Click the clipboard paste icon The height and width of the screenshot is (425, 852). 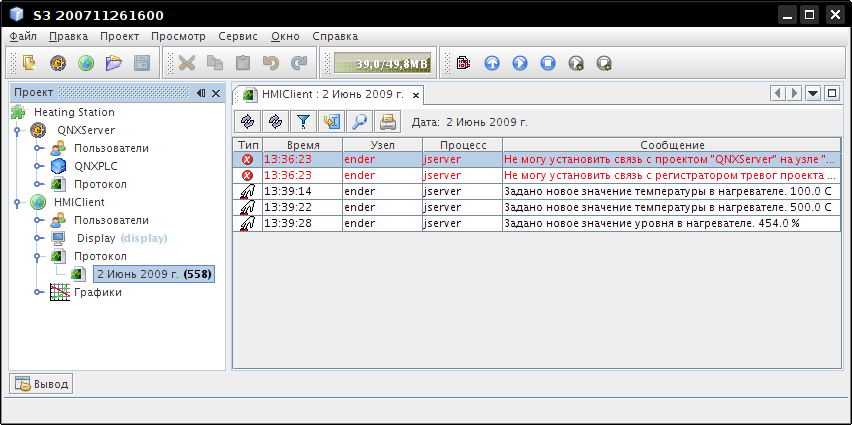tap(243, 63)
